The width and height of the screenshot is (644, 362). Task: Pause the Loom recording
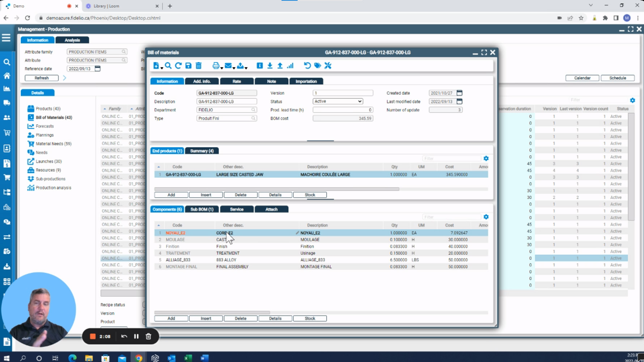tap(136, 336)
